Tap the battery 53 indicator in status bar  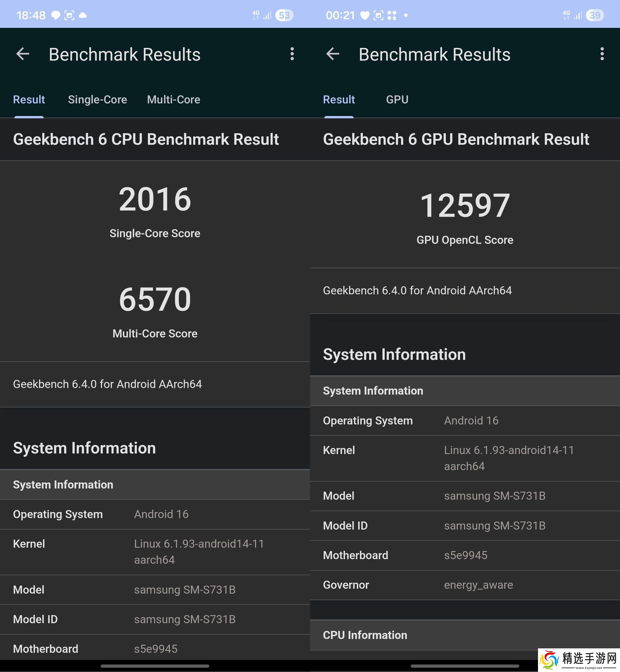[x=284, y=15]
